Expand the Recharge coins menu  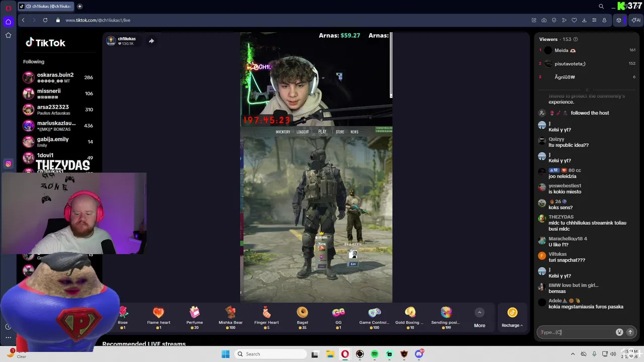512,318
